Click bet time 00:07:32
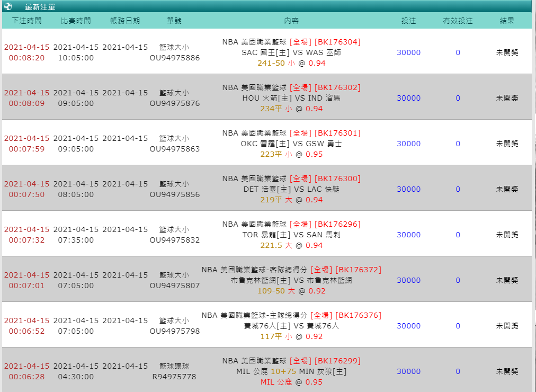The height and width of the screenshot is (392, 536). 26,240
